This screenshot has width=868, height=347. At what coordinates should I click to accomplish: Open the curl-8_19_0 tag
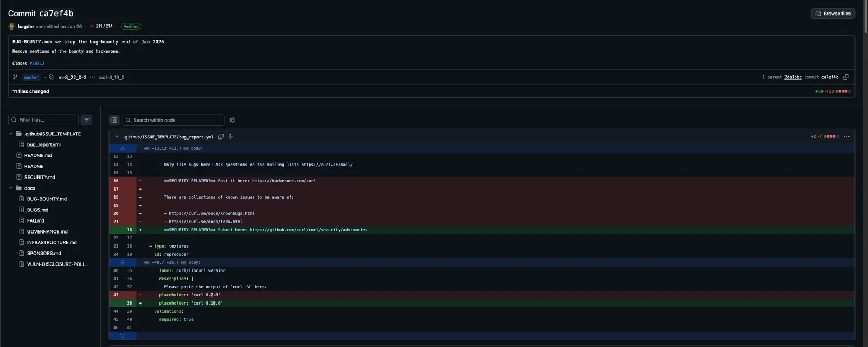pos(111,77)
